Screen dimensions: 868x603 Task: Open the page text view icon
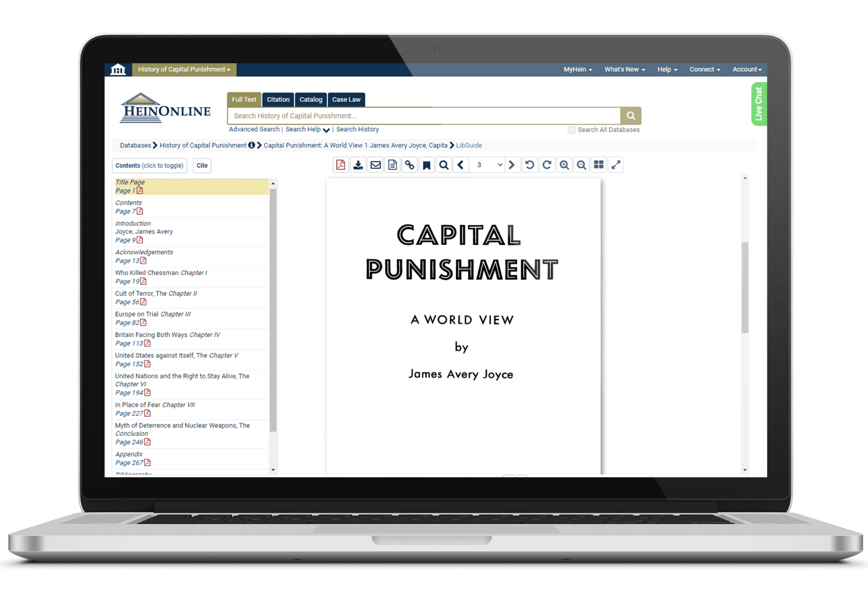392,165
